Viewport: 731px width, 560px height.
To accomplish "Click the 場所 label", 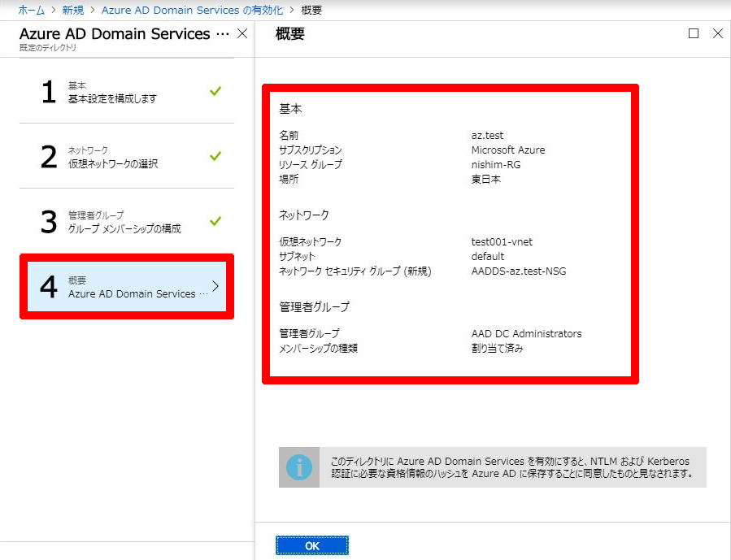I will click(289, 179).
